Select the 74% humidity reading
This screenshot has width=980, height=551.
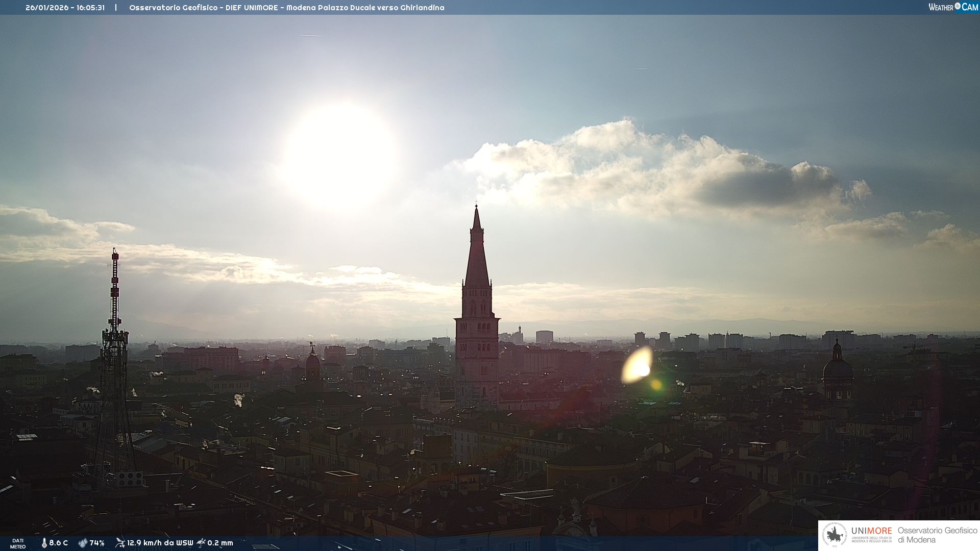97,543
